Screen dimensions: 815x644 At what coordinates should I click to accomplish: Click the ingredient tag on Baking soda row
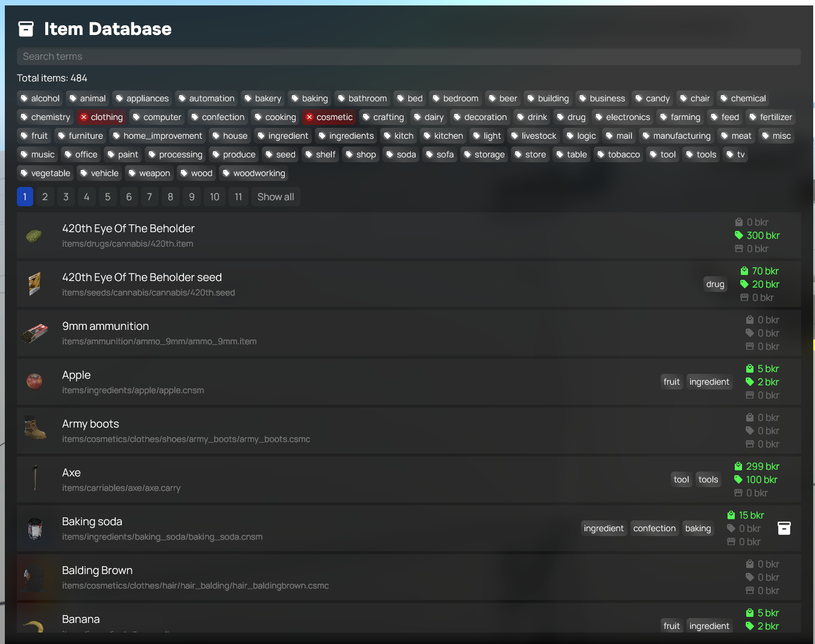pyautogui.click(x=604, y=528)
